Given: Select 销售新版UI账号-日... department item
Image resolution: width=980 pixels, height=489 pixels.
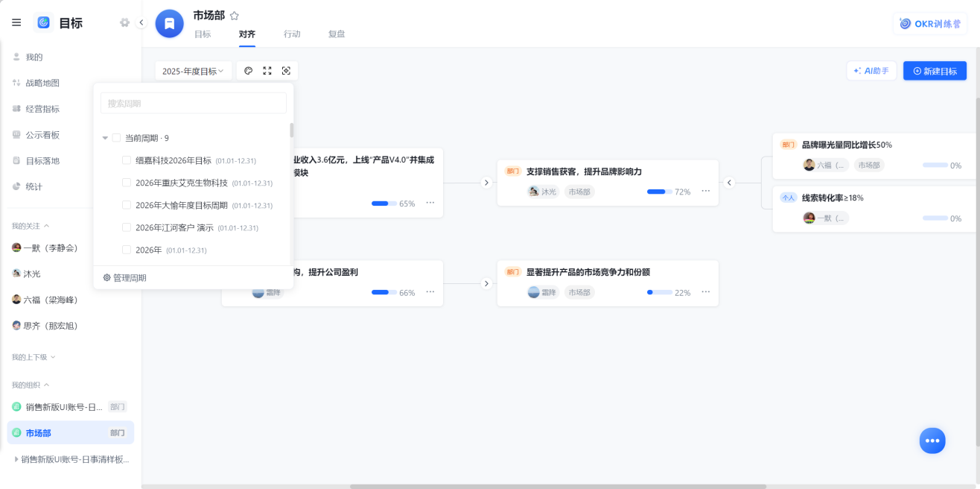Looking at the screenshot, I should 71,406.
